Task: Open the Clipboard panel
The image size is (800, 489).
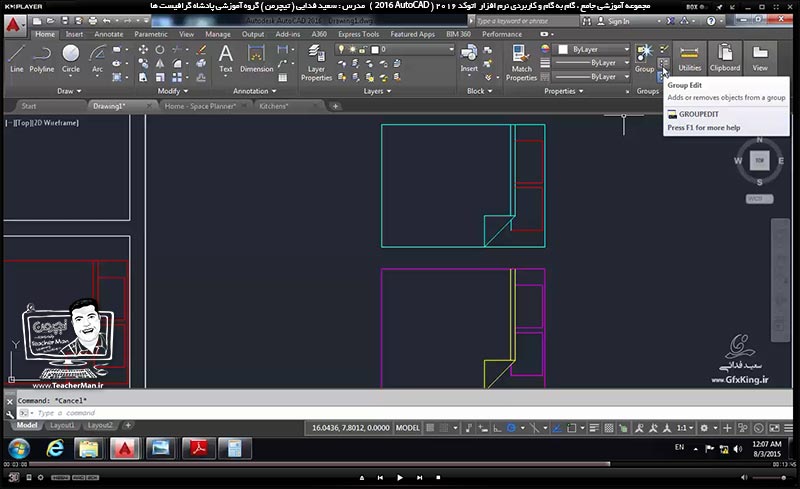Action: pyautogui.click(x=724, y=58)
